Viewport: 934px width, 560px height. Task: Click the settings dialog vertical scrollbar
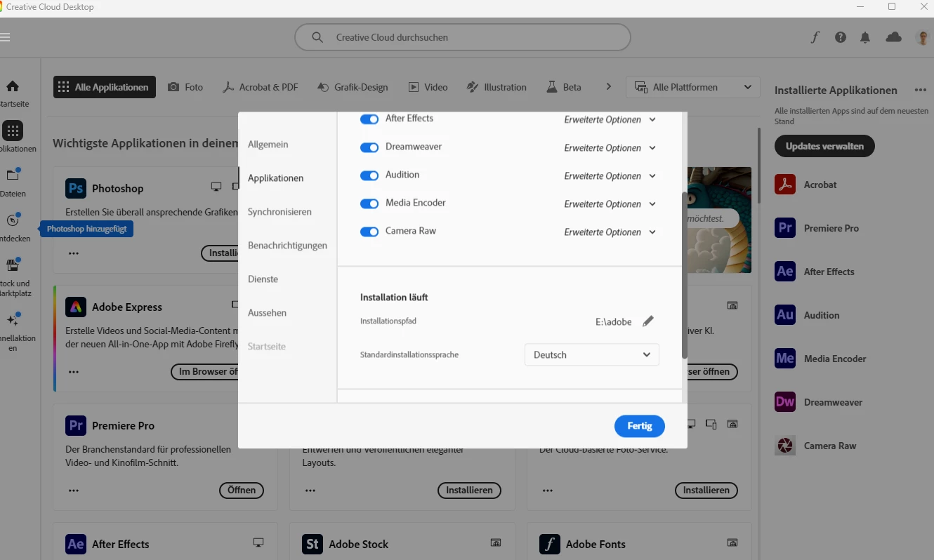pyautogui.click(x=685, y=275)
